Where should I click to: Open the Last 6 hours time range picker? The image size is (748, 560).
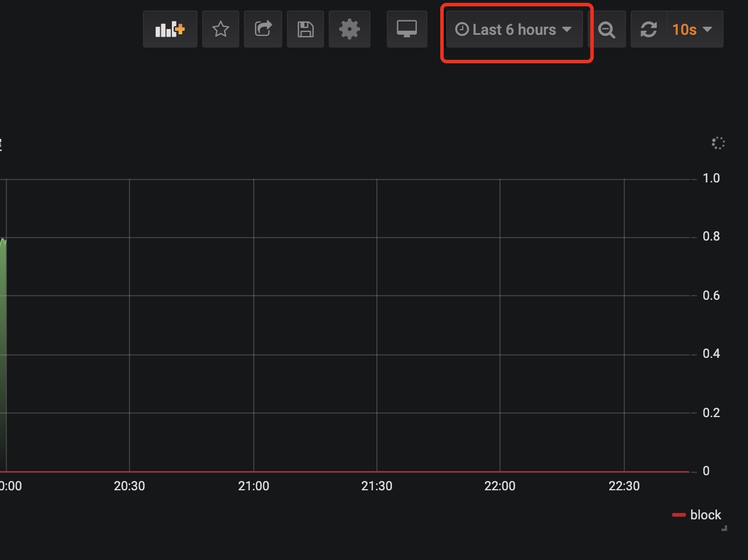(514, 29)
